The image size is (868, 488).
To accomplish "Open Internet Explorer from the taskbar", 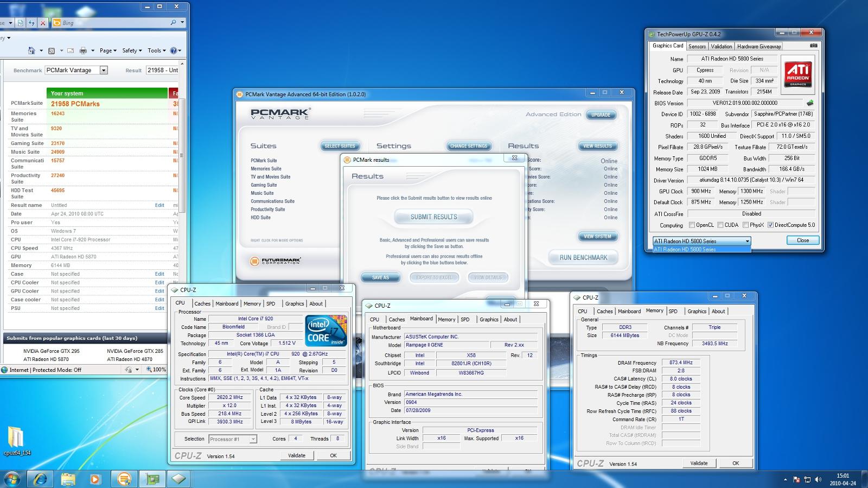I will coord(40,479).
